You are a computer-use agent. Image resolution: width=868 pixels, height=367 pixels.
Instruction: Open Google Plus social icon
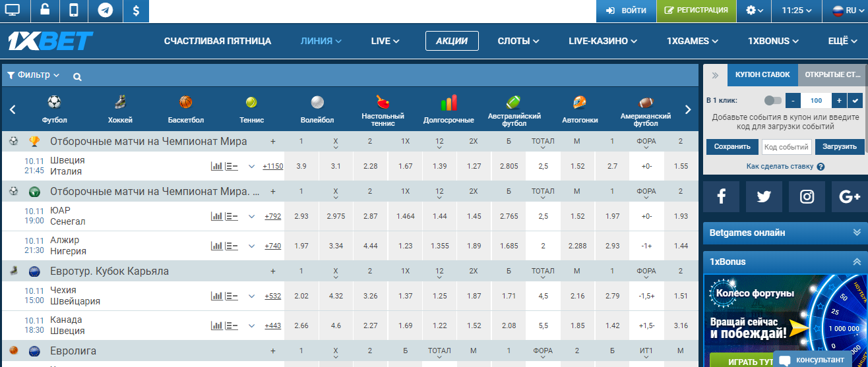tap(850, 196)
